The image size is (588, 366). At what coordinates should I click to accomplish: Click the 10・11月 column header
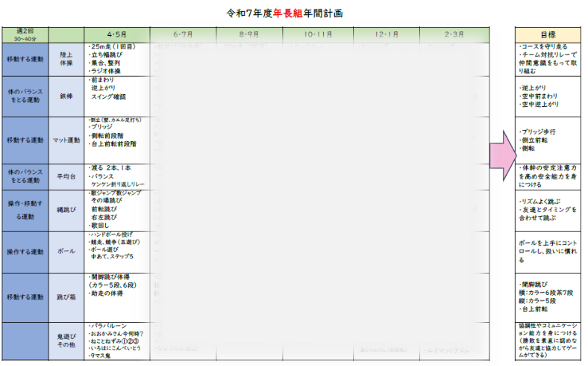[x=319, y=35]
